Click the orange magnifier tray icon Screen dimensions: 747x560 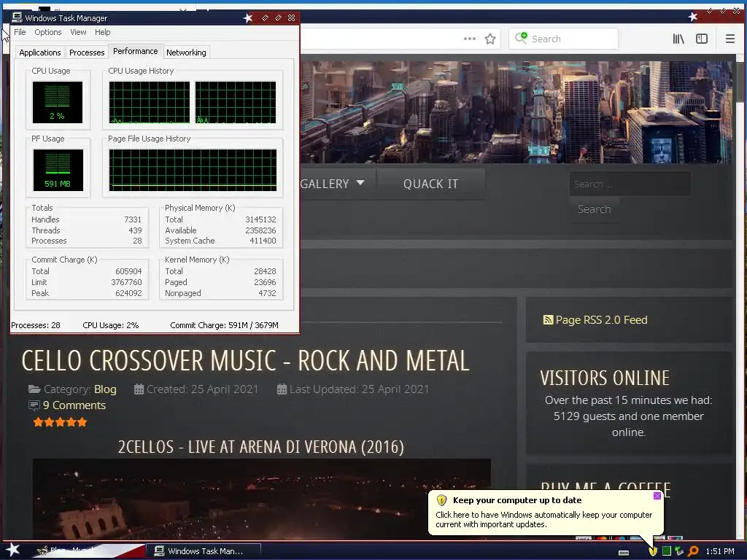(693, 551)
